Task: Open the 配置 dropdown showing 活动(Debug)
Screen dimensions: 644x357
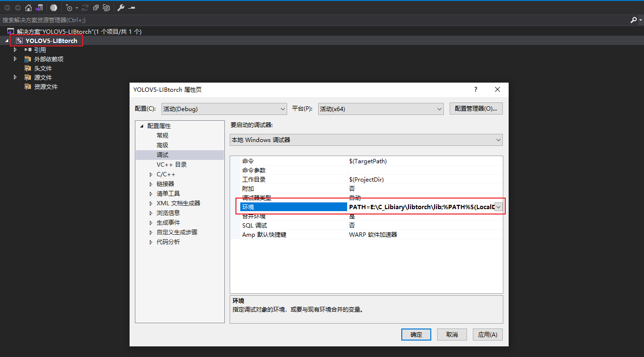Action: pos(224,109)
